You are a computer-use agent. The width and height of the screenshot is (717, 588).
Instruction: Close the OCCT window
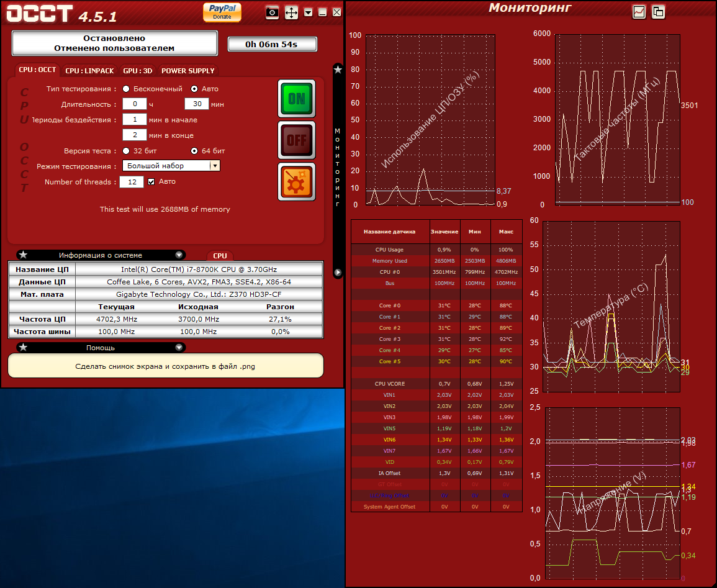click(x=336, y=12)
